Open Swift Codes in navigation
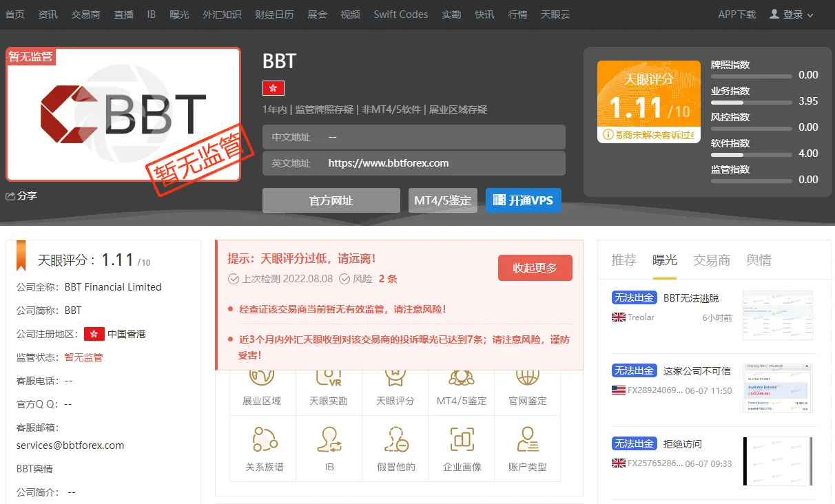 401,14
